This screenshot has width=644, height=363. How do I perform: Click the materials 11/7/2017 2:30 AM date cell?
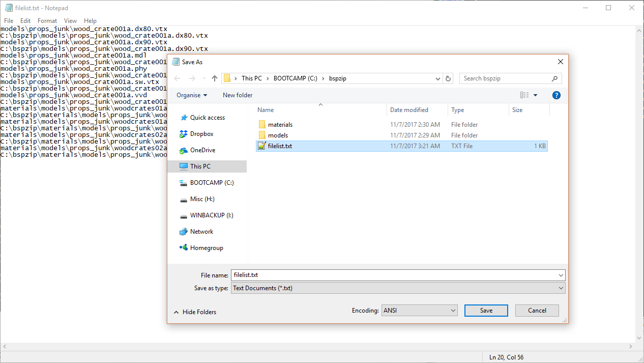click(415, 125)
